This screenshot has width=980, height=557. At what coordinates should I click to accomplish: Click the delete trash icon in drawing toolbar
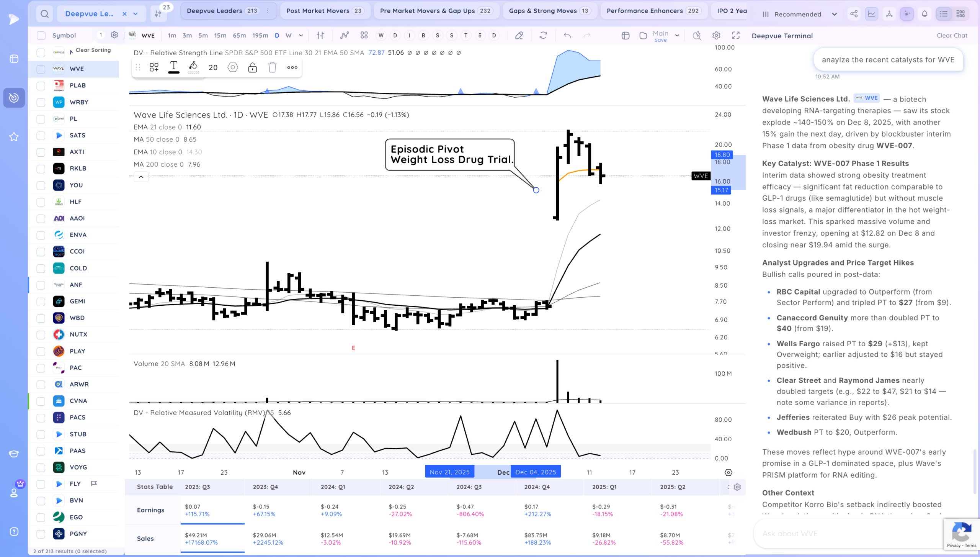tap(272, 68)
